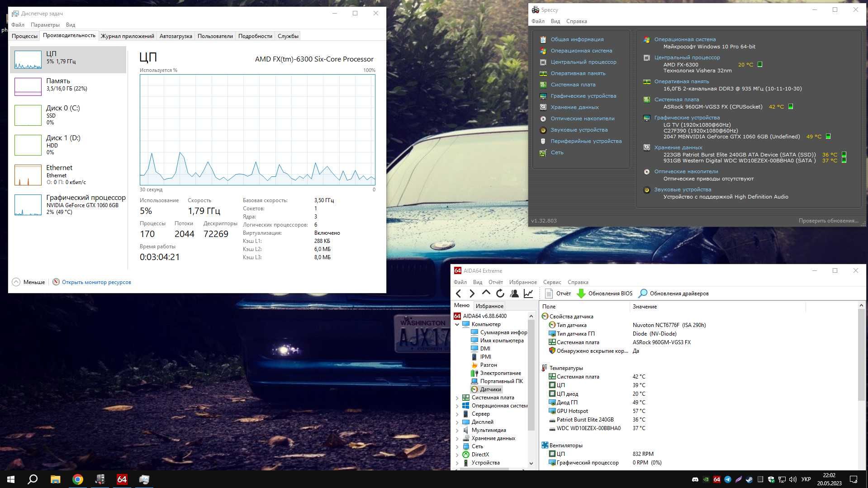Screen dimensions: 868x488
Task: Expand Дисплей node in AIDA64 tree
Action: coord(457,422)
